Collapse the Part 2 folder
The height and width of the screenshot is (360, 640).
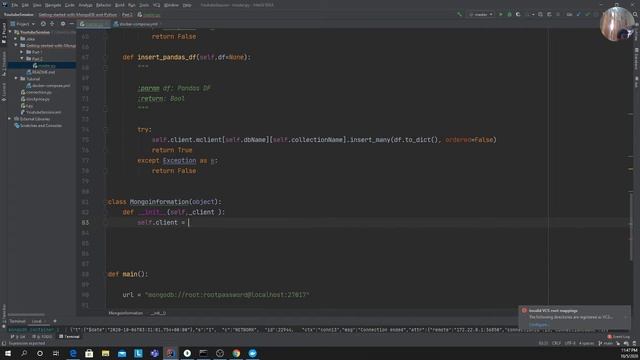coord(22,59)
